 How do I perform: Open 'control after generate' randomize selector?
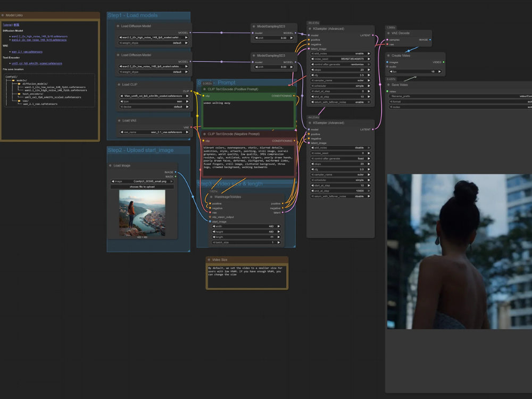340,64
